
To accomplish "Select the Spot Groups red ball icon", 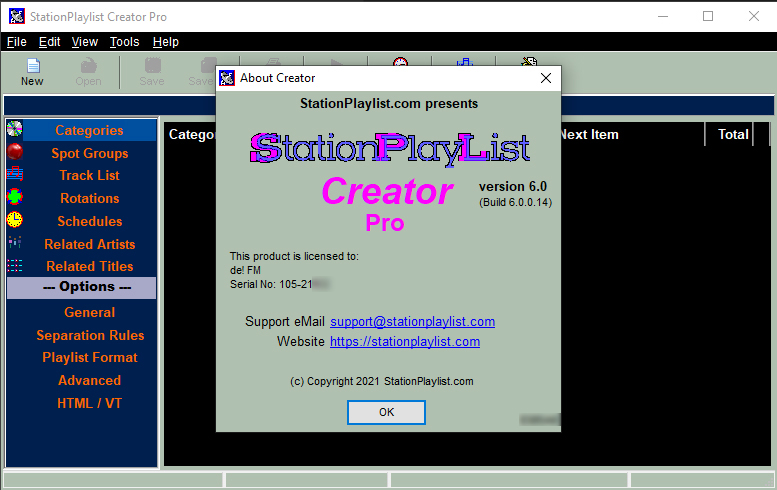I will click(15, 151).
